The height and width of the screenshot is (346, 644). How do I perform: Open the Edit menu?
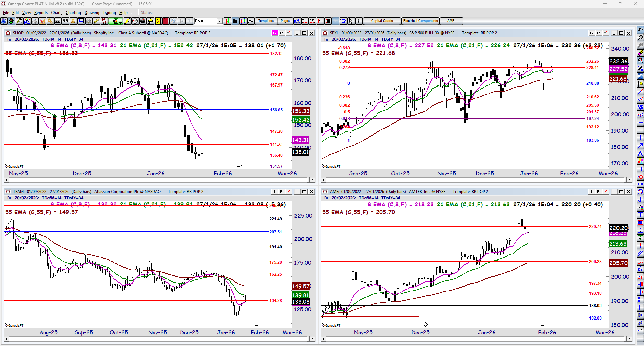16,13
